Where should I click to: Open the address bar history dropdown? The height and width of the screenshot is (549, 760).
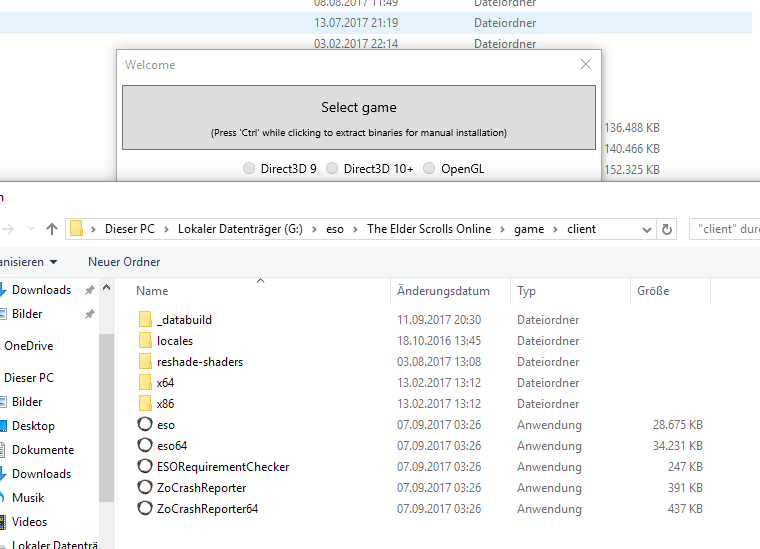tap(647, 230)
